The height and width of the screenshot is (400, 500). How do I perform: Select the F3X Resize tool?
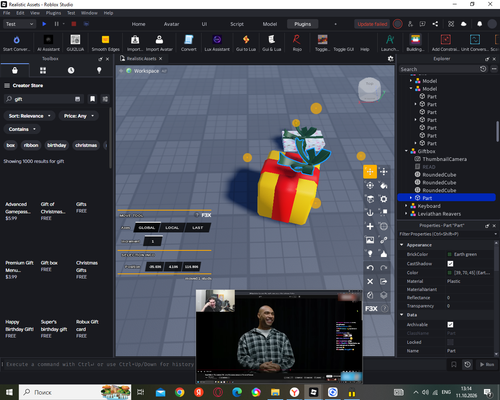pyautogui.click(x=384, y=172)
